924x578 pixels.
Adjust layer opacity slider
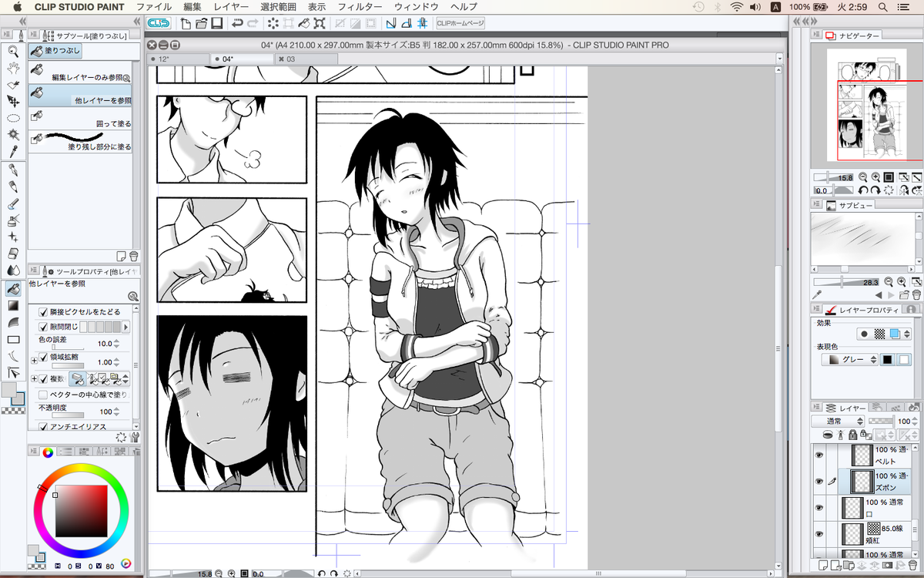point(881,422)
